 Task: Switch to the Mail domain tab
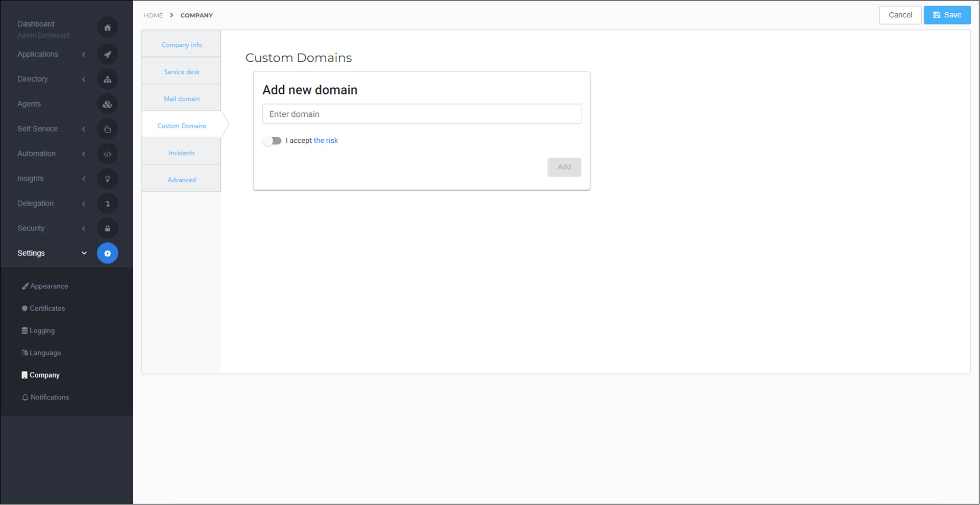point(181,98)
